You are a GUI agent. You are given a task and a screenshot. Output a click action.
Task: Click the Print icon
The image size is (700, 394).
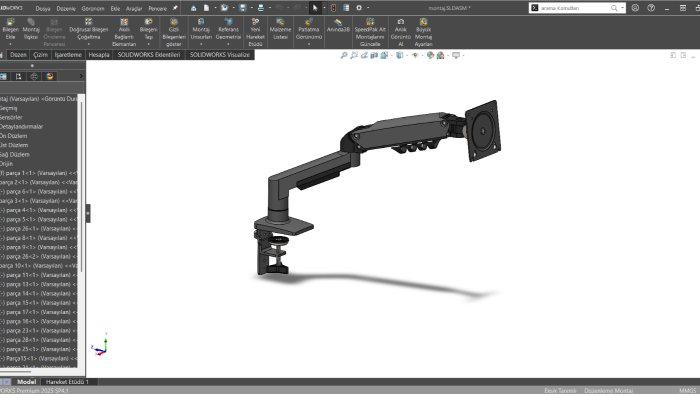(x=261, y=8)
